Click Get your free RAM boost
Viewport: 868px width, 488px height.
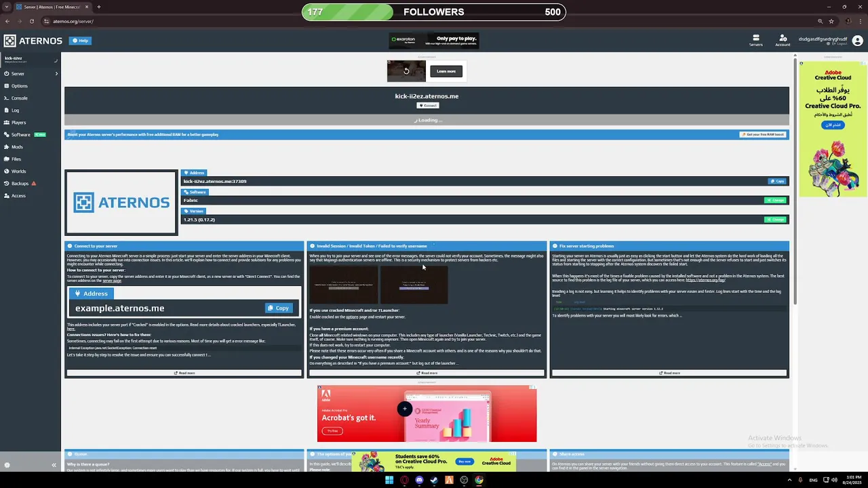click(763, 134)
